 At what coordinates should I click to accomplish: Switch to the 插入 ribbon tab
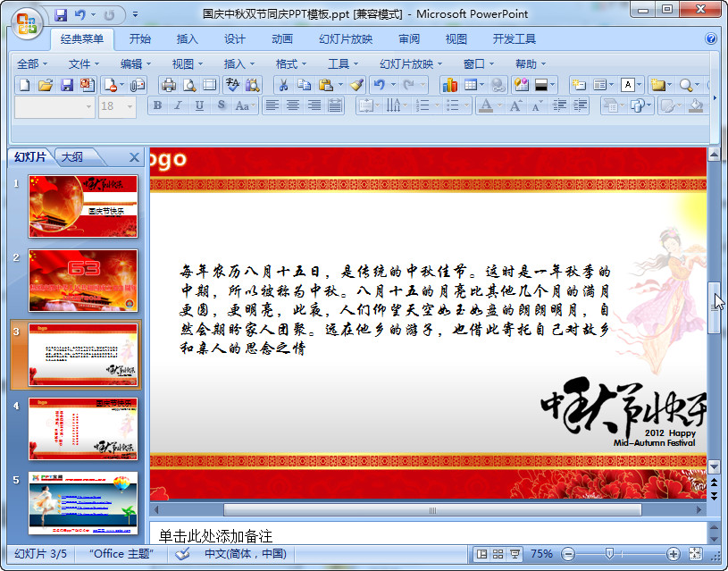187,39
